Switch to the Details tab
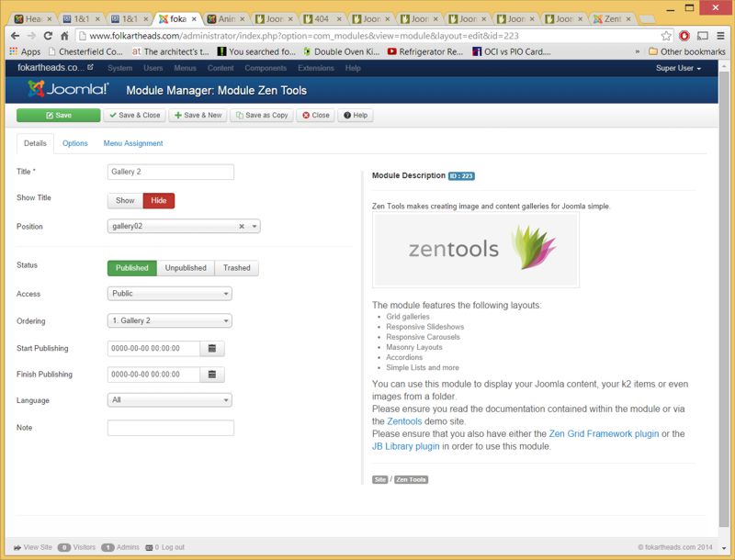This screenshot has width=735, height=560. click(x=35, y=143)
